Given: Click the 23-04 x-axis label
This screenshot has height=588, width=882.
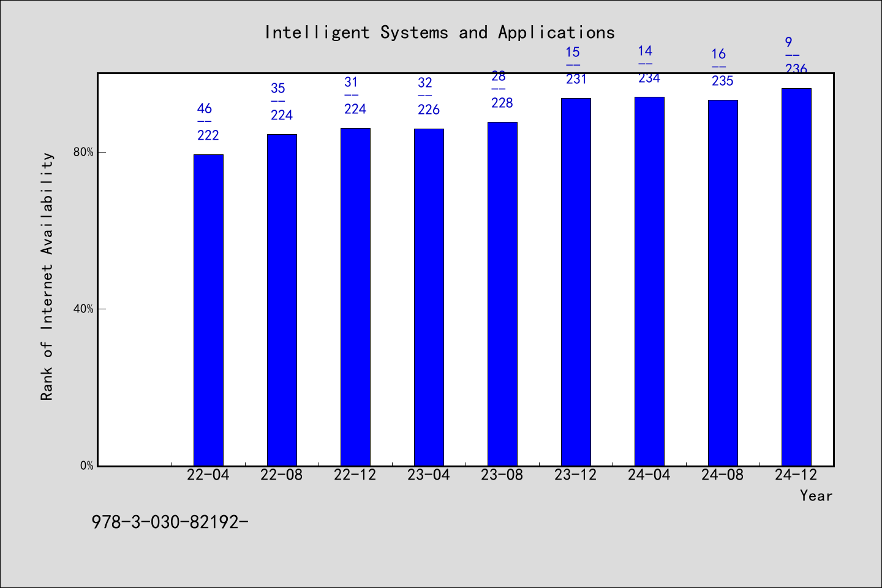Looking at the screenshot, I should 429,475.
